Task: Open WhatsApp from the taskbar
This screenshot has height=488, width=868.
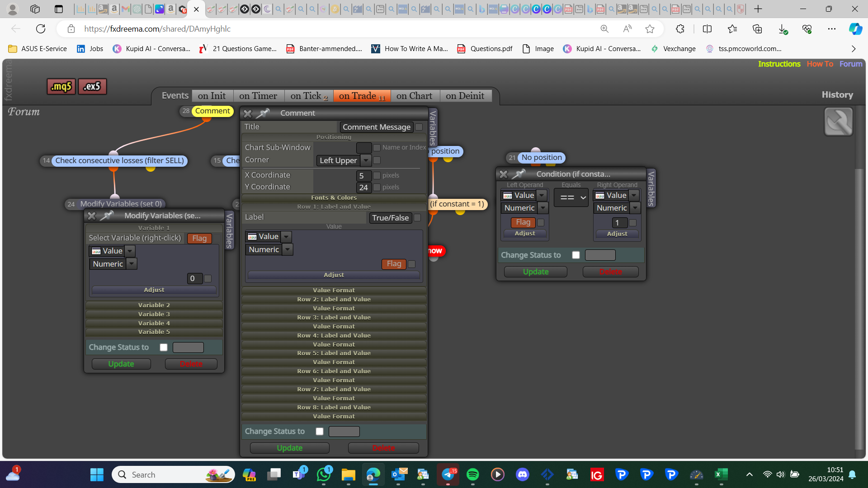Action: [324, 474]
